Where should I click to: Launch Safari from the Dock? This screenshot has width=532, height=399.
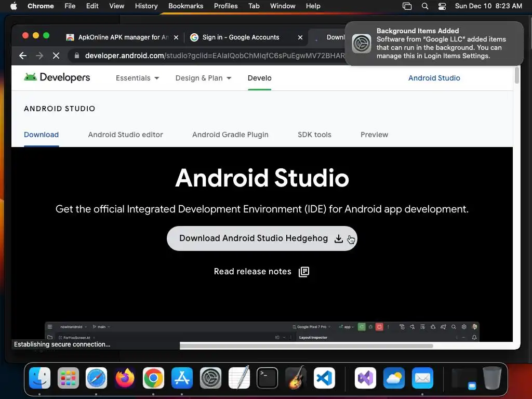pos(96,378)
